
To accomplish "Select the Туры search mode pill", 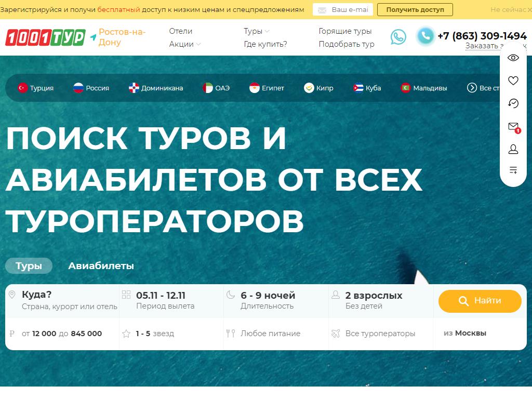I will click(29, 266).
